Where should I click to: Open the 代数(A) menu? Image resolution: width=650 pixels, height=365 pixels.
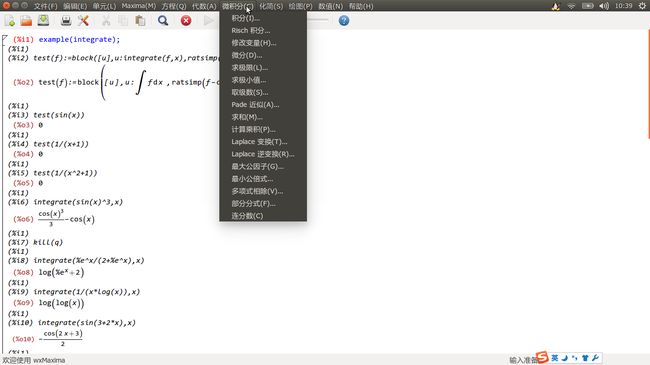click(x=204, y=6)
